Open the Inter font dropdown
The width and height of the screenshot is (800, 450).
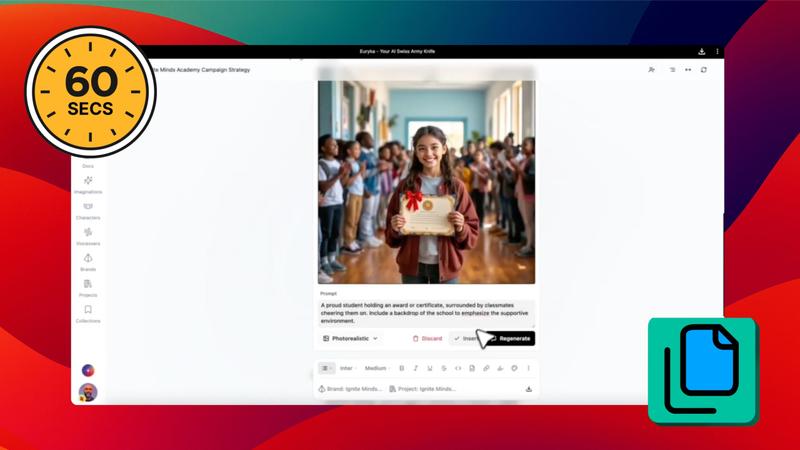click(x=348, y=368)
